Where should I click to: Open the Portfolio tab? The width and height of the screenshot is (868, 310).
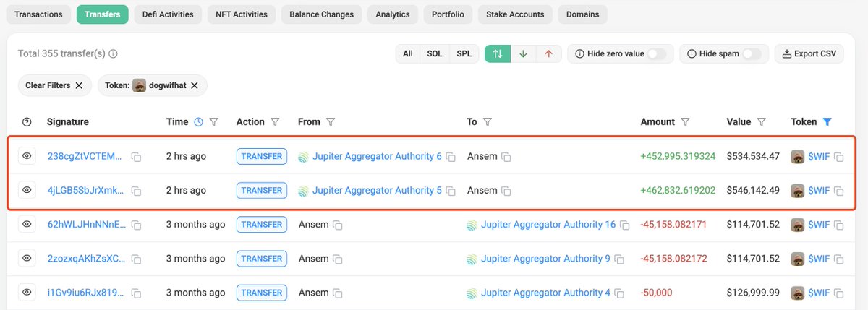point(448,14)
